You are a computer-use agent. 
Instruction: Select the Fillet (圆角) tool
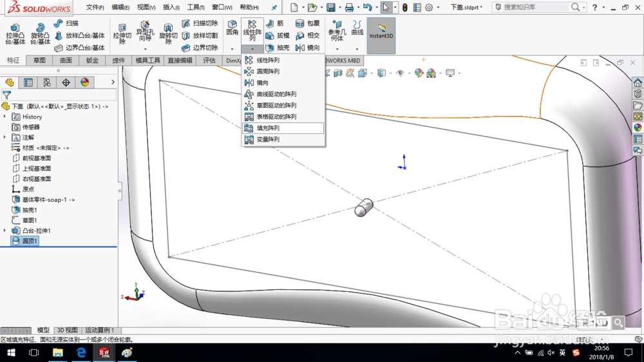pyautogui.click(x=232, y=28)
